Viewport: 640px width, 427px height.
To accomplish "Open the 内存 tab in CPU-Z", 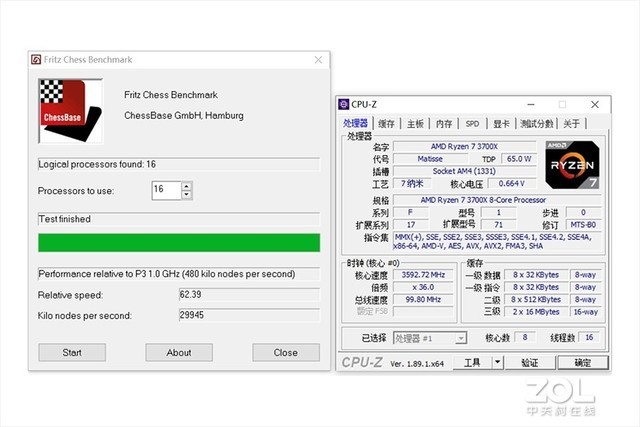I will (444, 124).
